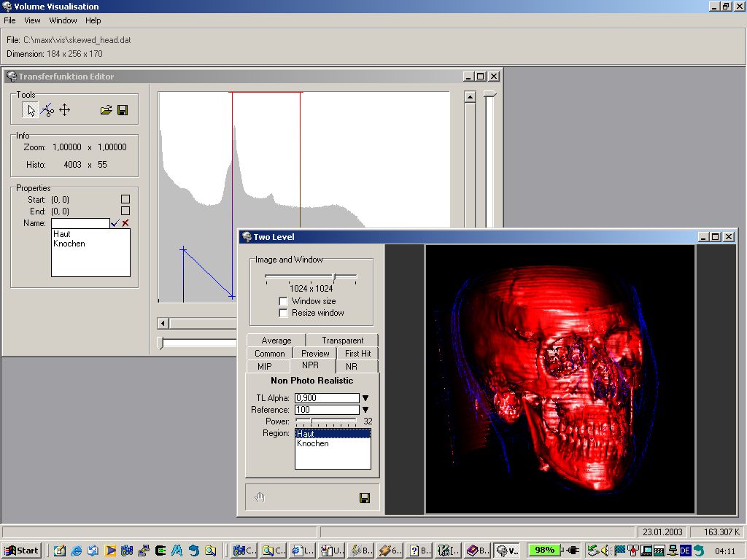
Task: Open the View menu
Action: click(32, 20)
